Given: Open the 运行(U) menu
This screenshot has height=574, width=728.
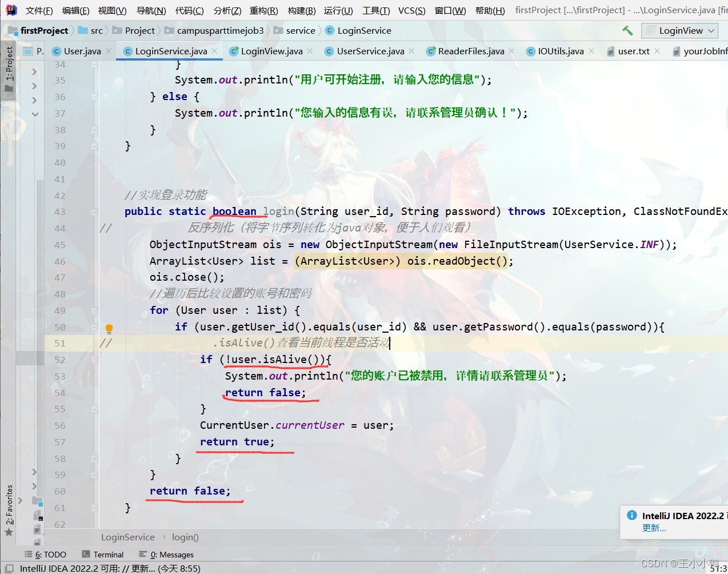Looking at the screenshot, I should 338,10.
